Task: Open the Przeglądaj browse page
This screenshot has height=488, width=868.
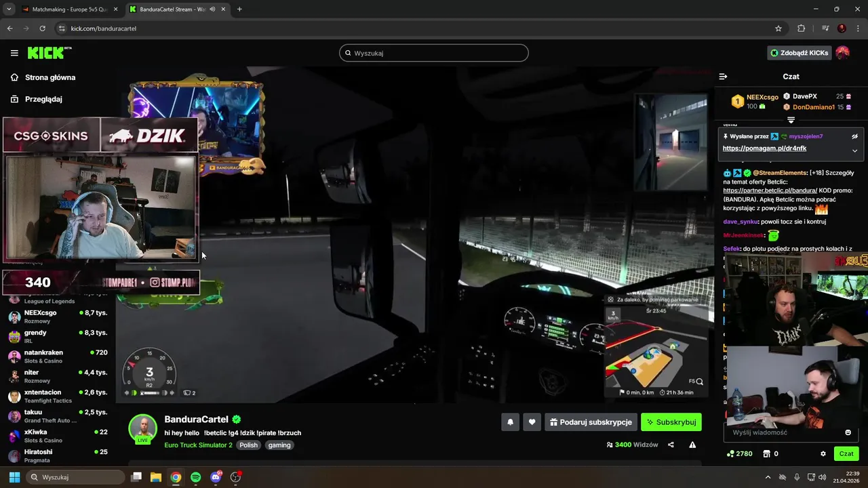Action: pyautogui.click(x=36, y=99)
